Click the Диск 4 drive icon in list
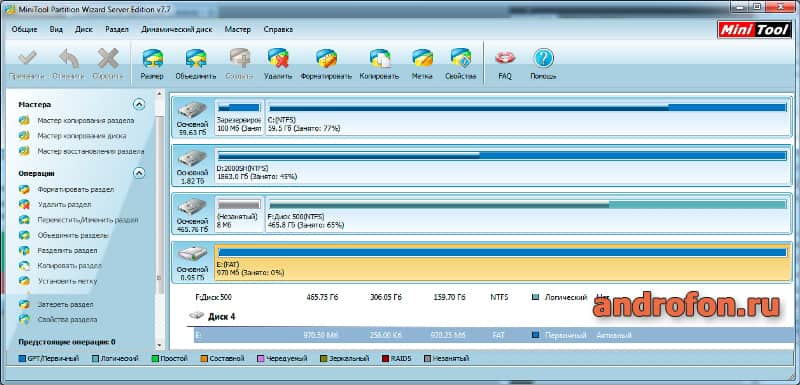The width and height of the screenshot is (800, 385). click(196, 316)
